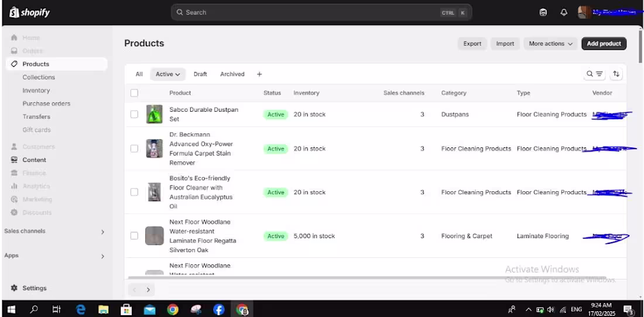Screen dimensions: 644x317
Task: Tick checkbox for Sabco Durable Dustpan Set
Action: pyautogui.click(x=134, y=115)
